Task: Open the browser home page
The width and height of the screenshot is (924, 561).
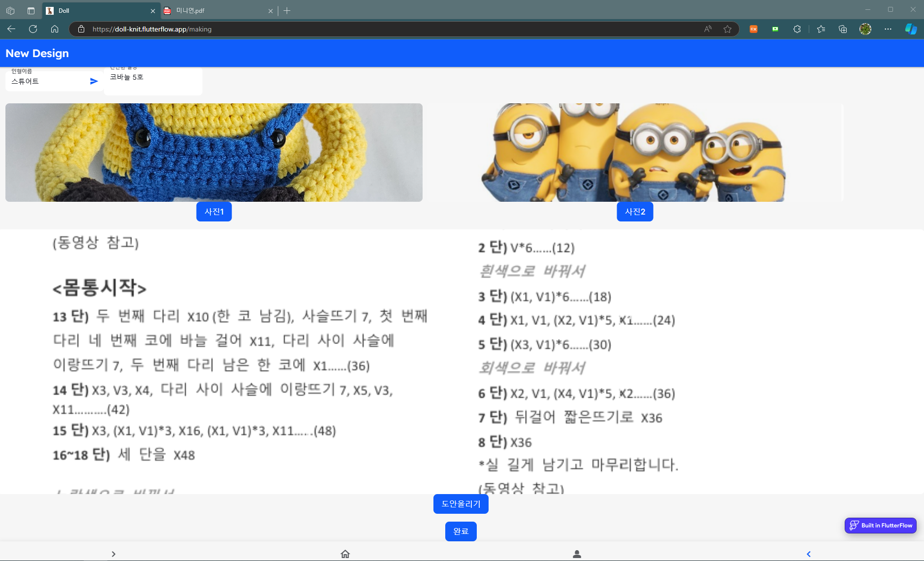Action: [x=55, y=29]
